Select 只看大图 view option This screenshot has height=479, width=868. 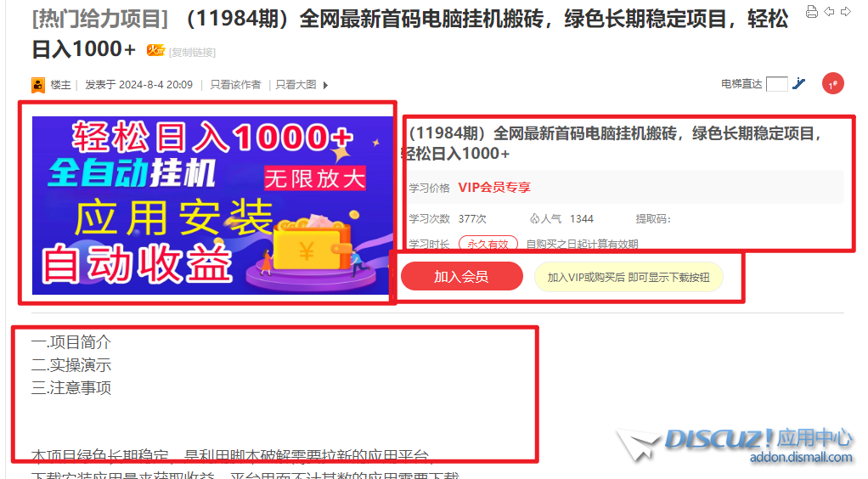(x=296, y=85)
